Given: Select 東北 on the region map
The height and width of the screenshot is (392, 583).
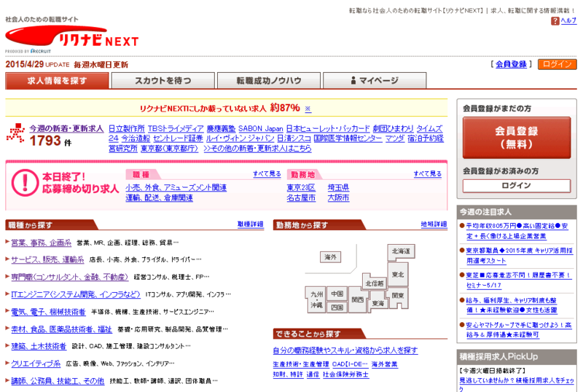Looking at the screenshot, I should (x=398, y=275).
